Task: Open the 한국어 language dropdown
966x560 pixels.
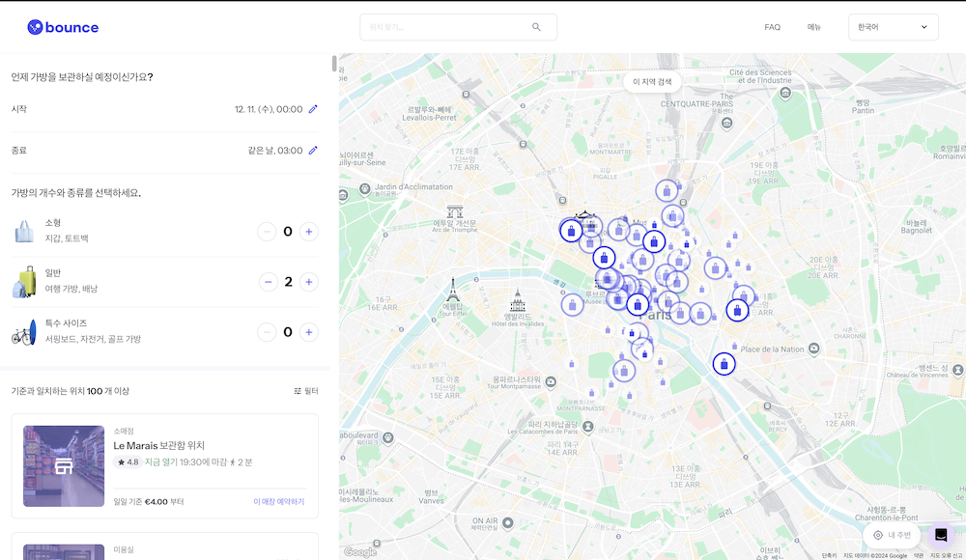Action: coord(894,27)
